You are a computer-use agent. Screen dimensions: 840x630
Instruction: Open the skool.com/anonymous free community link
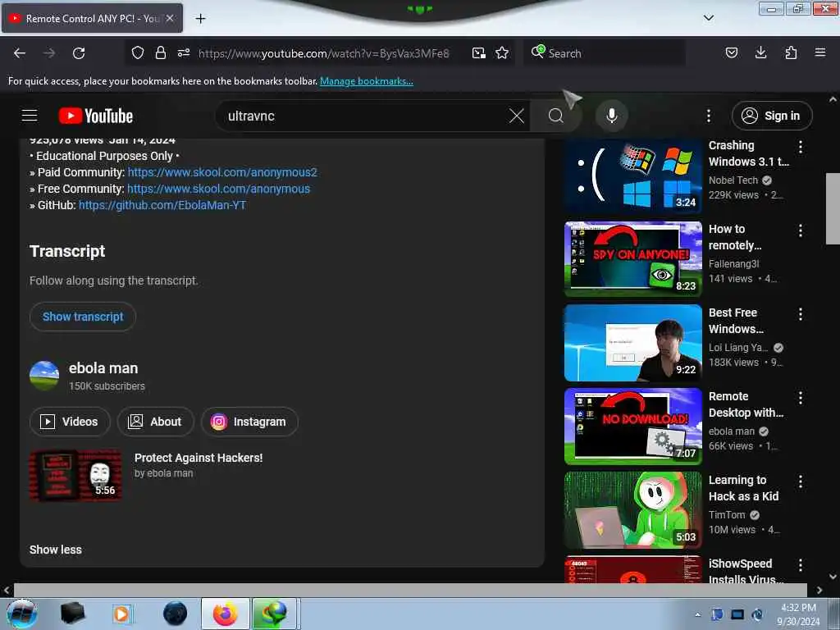click(x=218, y=189)
